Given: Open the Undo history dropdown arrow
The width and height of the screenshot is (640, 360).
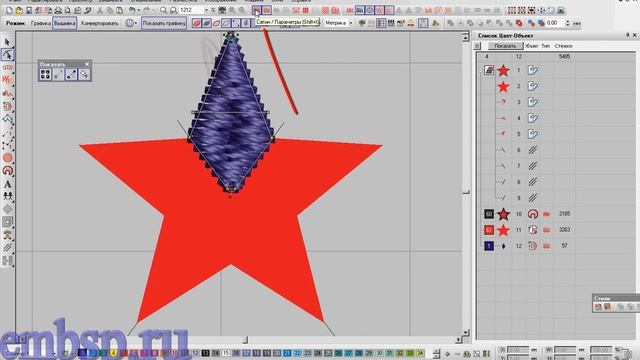Looking at the screenshot, I should [138, 10].
